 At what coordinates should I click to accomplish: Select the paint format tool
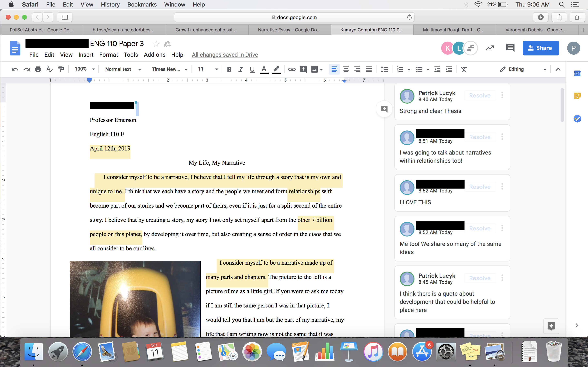(61, 69)
